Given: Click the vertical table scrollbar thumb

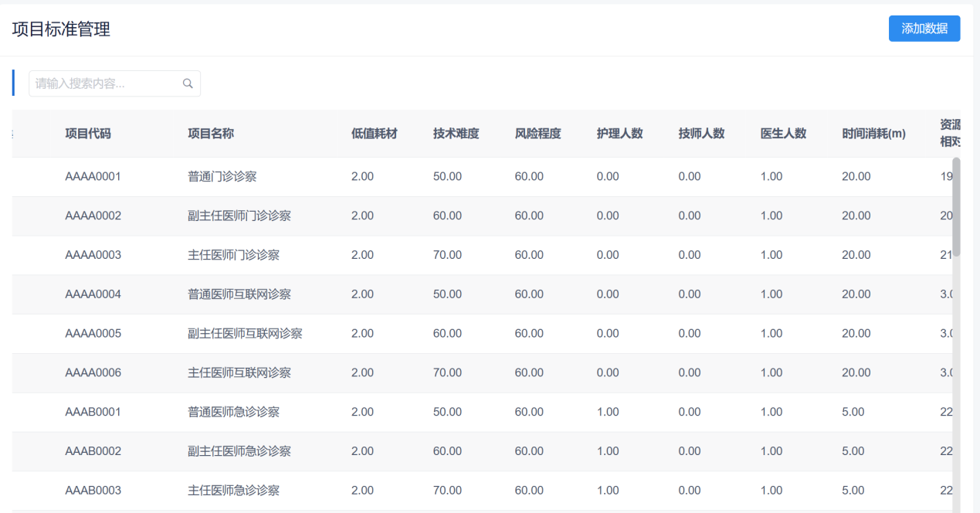Looking at the screenshot, I should tap(956, 206).
